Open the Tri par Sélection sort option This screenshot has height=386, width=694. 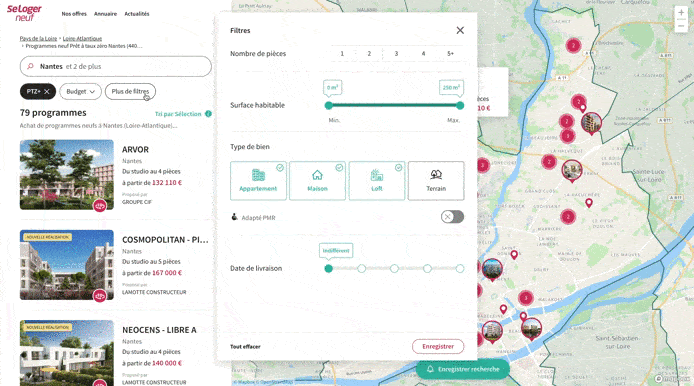point(178,114)
